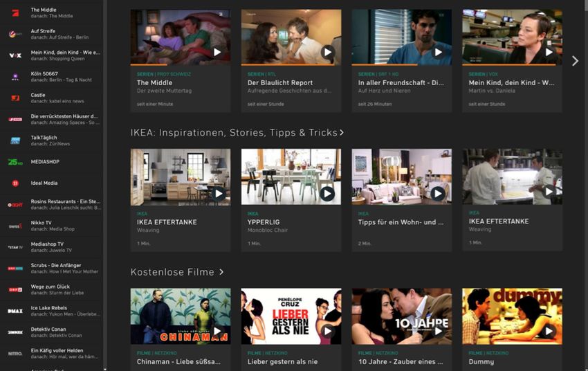Screen dimensions: 588x371
Task: Seek on In aller Freundschaft progress bar
Action: pyautogui.click(x=402, y=64)
